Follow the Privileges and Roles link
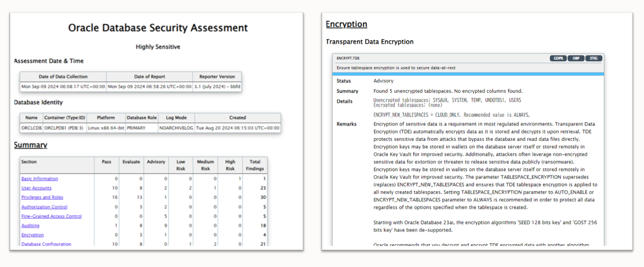The height and width of the screenshot is (267, 644). coord(42,197)
